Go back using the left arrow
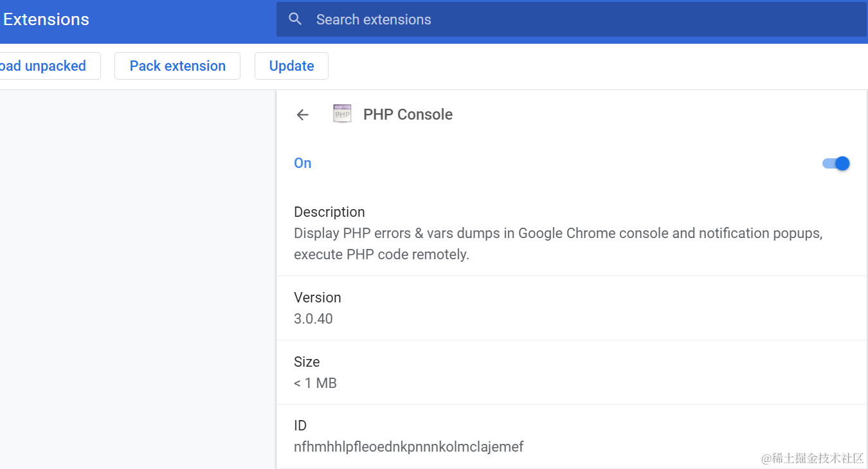The image size is (868, 469). click(302, 115)
